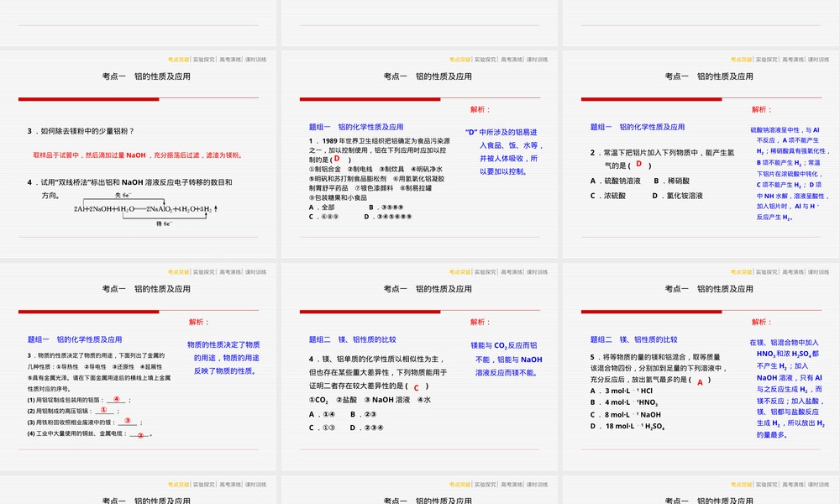Select option B 4 mol·L⁻¹ HNO₃

click(624, 402)
